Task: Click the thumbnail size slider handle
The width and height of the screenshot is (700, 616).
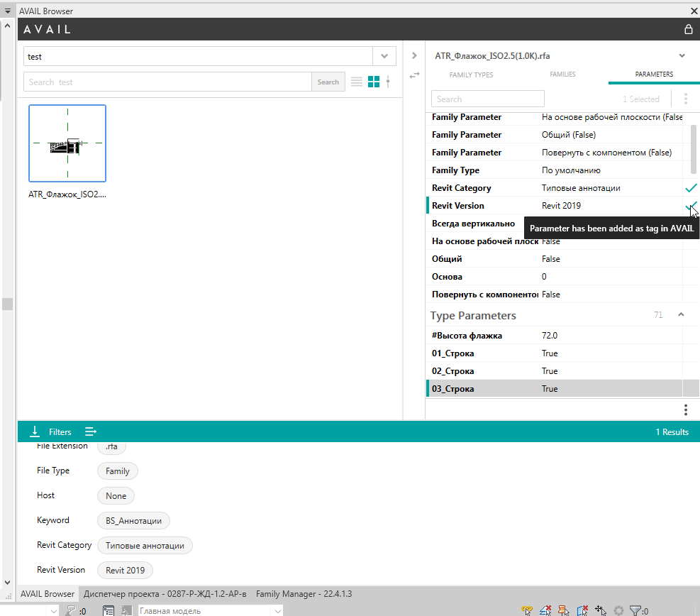Action: click(x=388, y=82)
